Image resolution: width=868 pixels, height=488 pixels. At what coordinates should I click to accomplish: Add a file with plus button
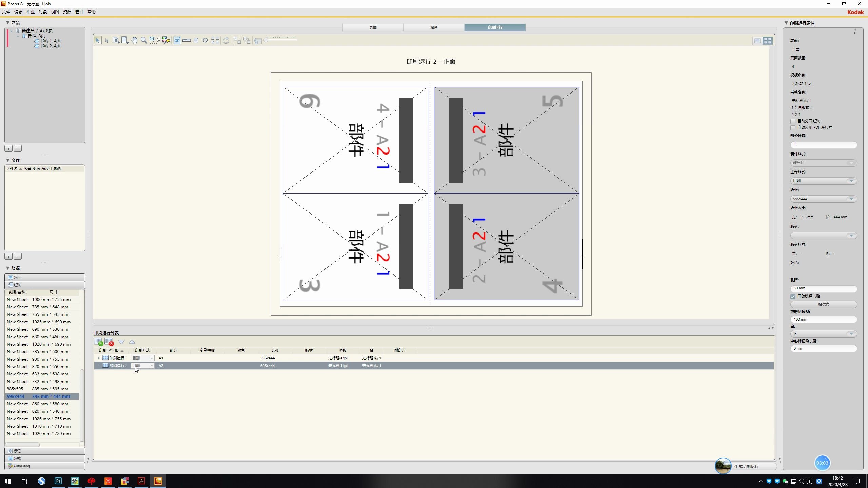pyautogui.click(x=8, y=257)
